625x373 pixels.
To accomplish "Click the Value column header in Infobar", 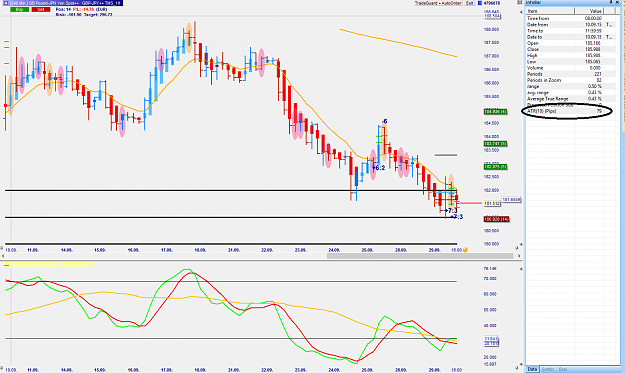I will 589,11.
